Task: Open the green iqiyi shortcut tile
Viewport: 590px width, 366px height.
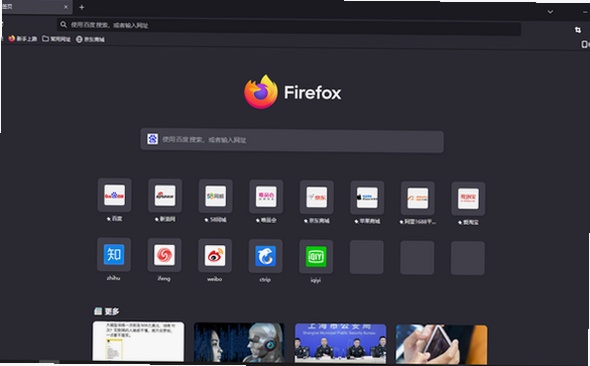Action: coord(316,257)
